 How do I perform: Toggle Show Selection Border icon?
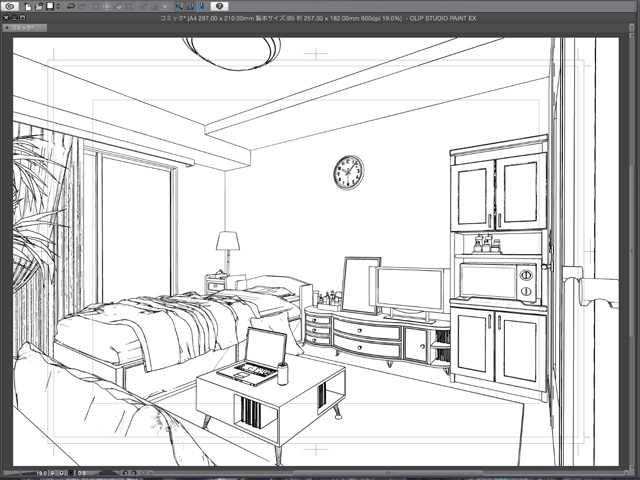(165, 6)
